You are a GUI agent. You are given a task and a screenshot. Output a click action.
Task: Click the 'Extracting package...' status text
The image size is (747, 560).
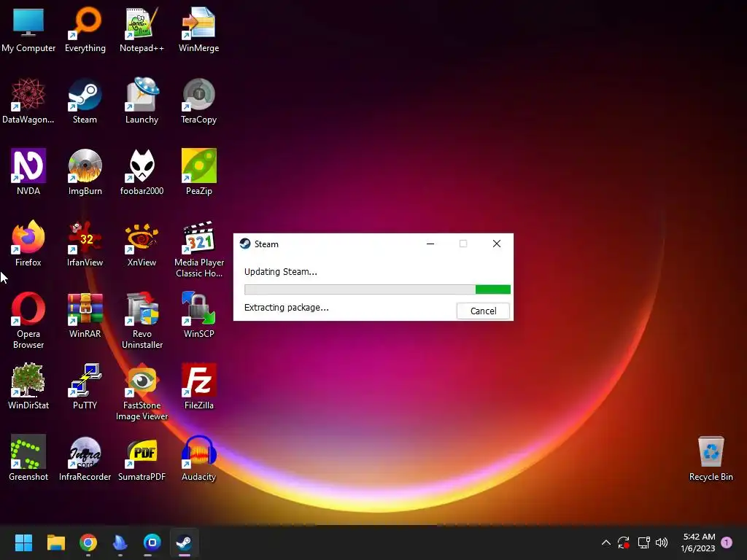pos(286,308)
